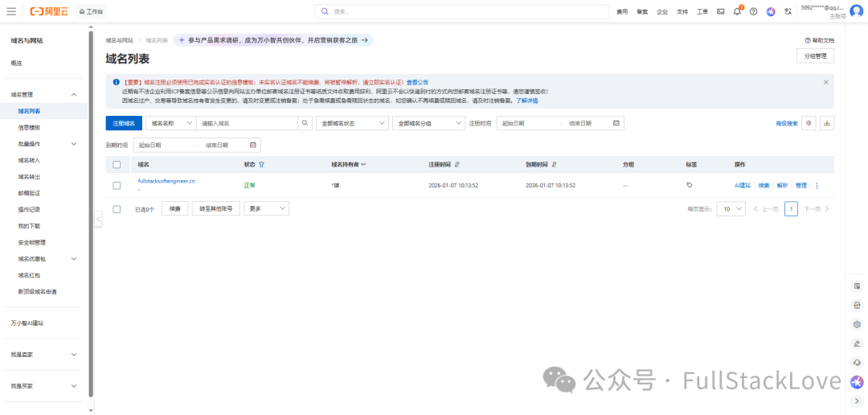Open the column settings gear icon

pos(809,123)
